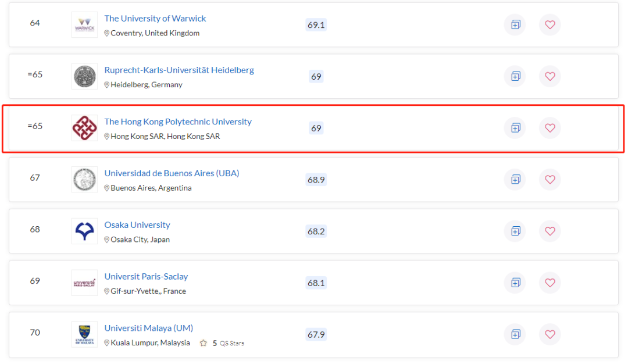The width and height of the screenshot is (628, 364).
Task: Click the Warwick logo thumbnail
Action: 84,25
